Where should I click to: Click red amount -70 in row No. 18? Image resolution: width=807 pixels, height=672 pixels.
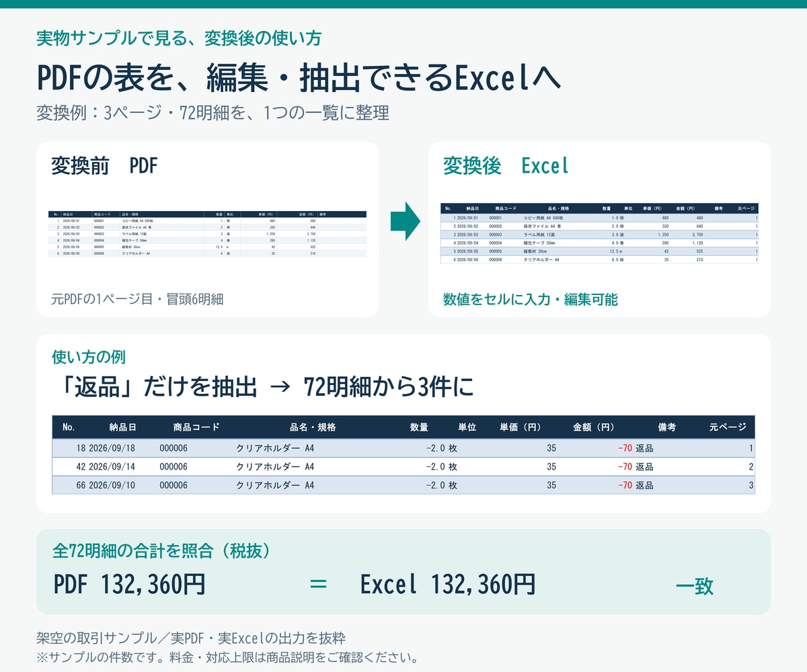coord(625,448)
